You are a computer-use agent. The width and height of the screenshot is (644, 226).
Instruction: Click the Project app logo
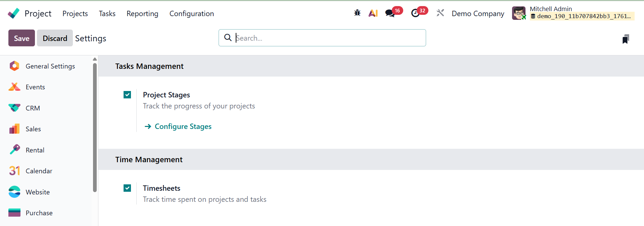(x=14, y=13)
